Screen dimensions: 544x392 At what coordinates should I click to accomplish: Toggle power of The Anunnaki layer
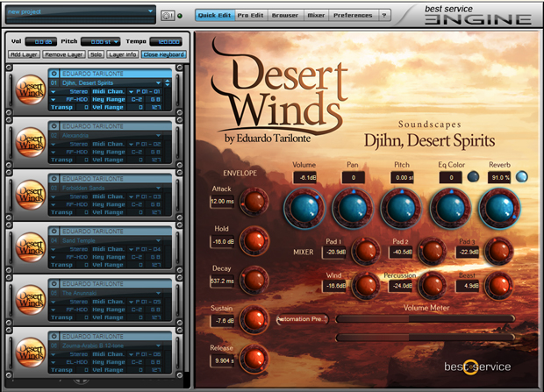point(54,284)
